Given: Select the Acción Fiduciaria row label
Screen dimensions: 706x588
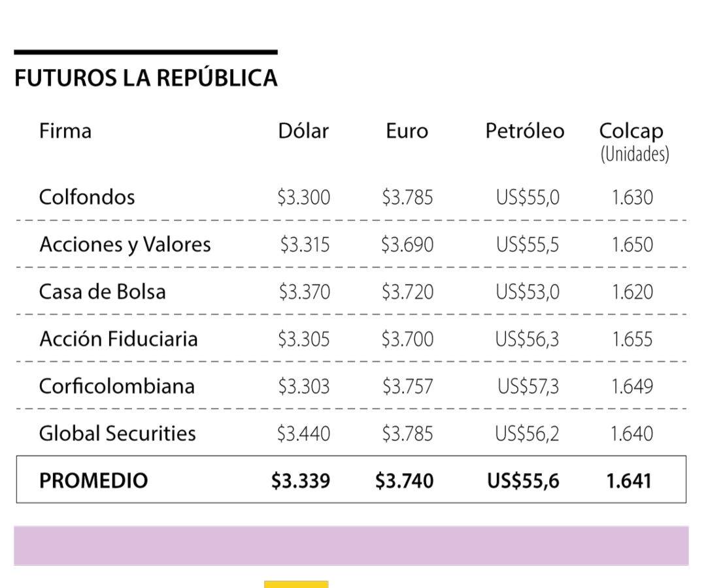Looking at the screenshot, I should pos(118,339).
